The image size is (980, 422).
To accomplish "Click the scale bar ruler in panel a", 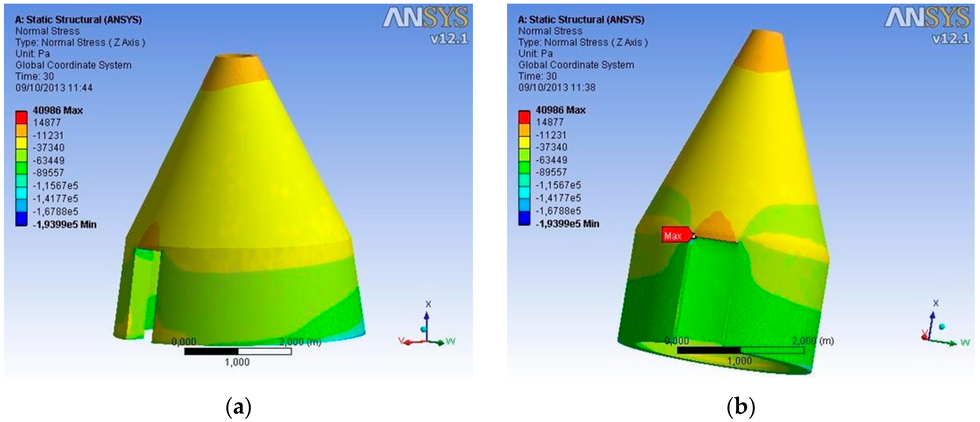I will coord(238,351).
